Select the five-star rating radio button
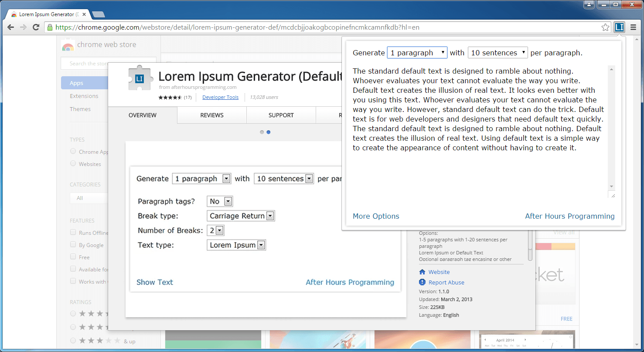Screen dimensions: 644x352 tap(73, 313)
